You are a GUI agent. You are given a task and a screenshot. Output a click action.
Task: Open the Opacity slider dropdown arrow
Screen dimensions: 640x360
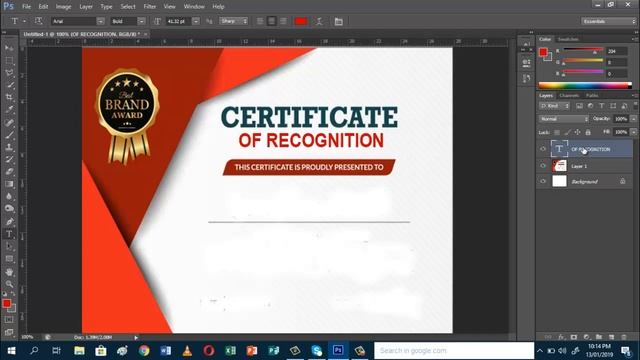pos(633,119)
